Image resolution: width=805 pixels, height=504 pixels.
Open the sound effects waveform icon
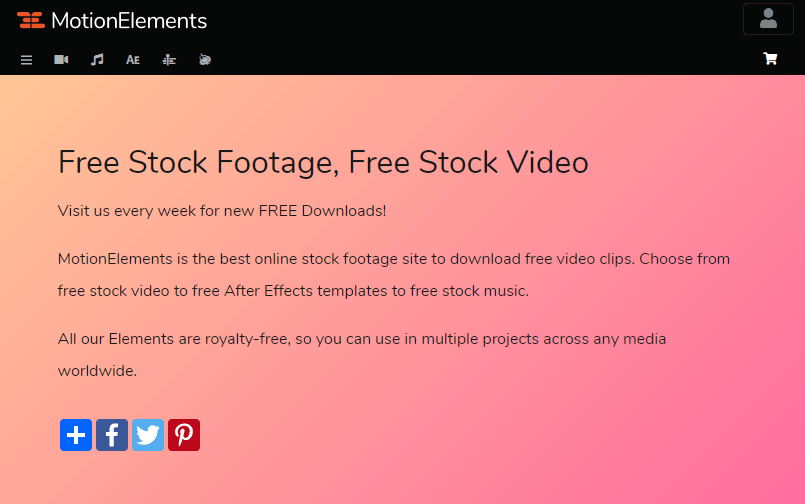169,60
